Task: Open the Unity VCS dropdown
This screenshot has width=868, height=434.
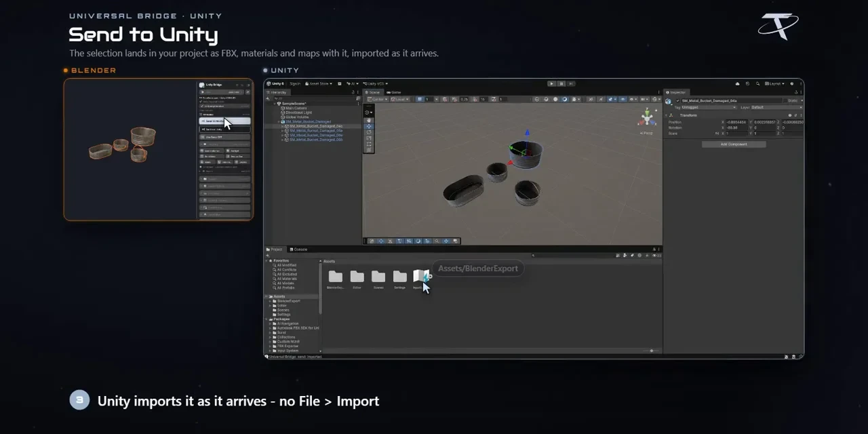Action: click(375, 83)
